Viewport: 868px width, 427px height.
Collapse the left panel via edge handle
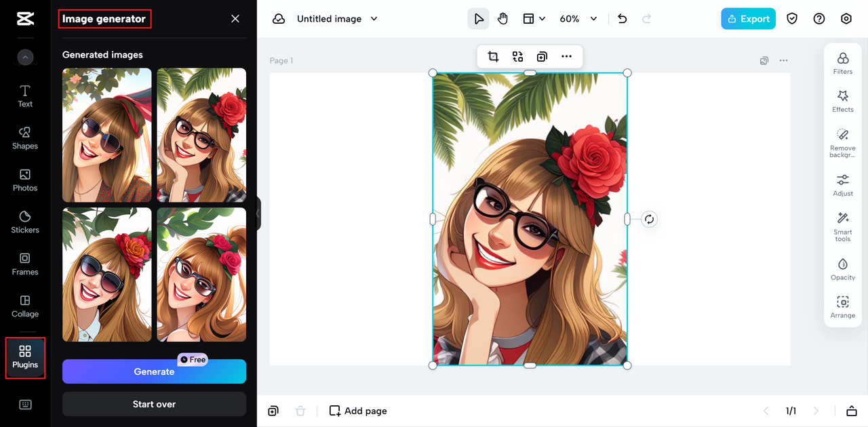(x=258, y=213)
